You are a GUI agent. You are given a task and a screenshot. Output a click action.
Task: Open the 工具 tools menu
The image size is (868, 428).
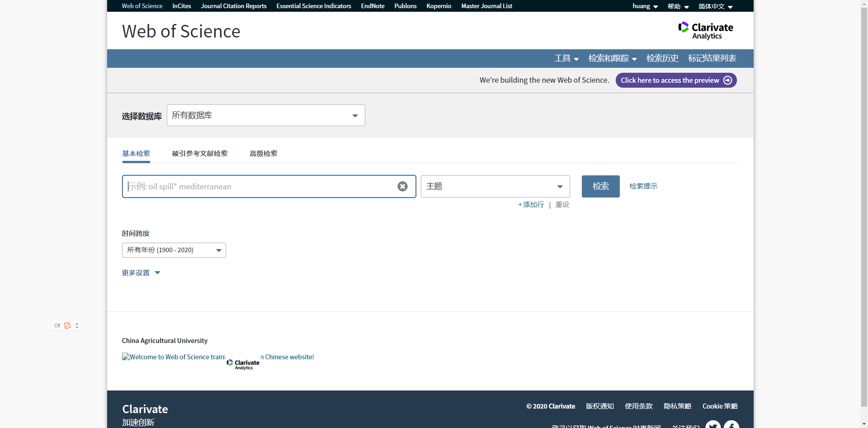coord(566,58)
